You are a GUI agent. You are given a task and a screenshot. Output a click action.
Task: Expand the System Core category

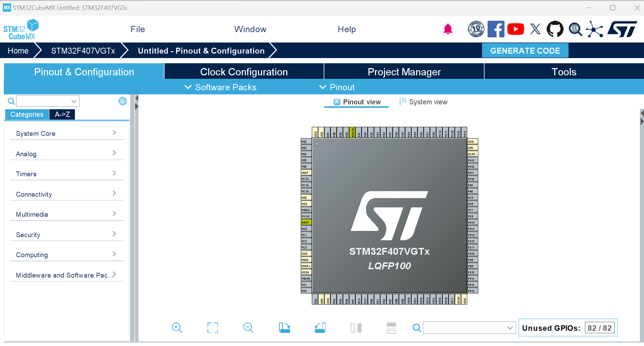click(67, 133)
